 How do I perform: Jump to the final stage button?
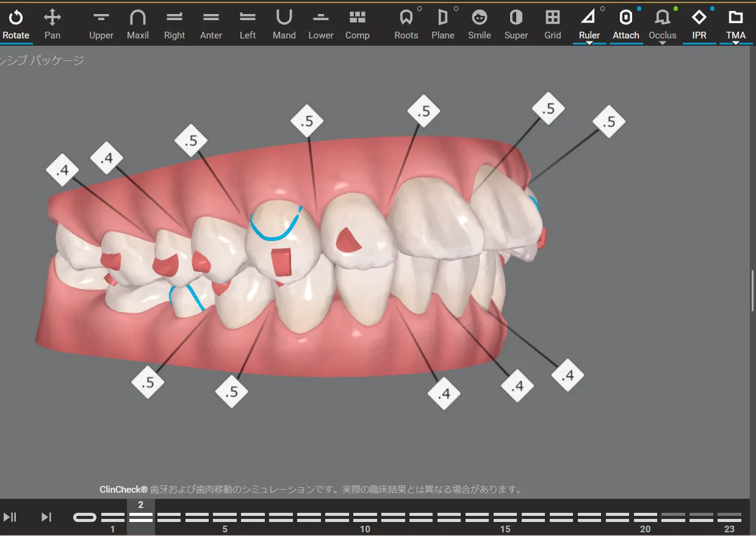pos(46,517)
